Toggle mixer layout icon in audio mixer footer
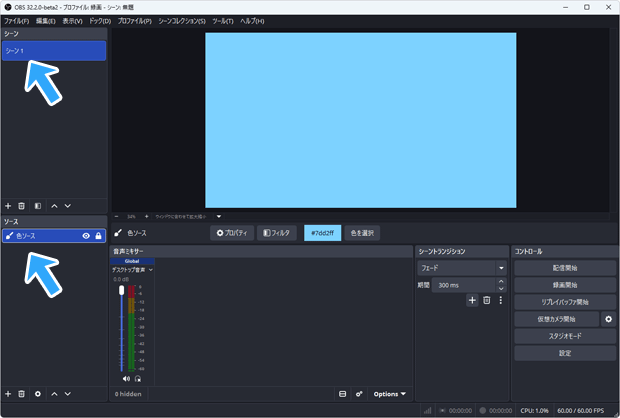This screenshot has width=620, height=418. click(343, 394)
